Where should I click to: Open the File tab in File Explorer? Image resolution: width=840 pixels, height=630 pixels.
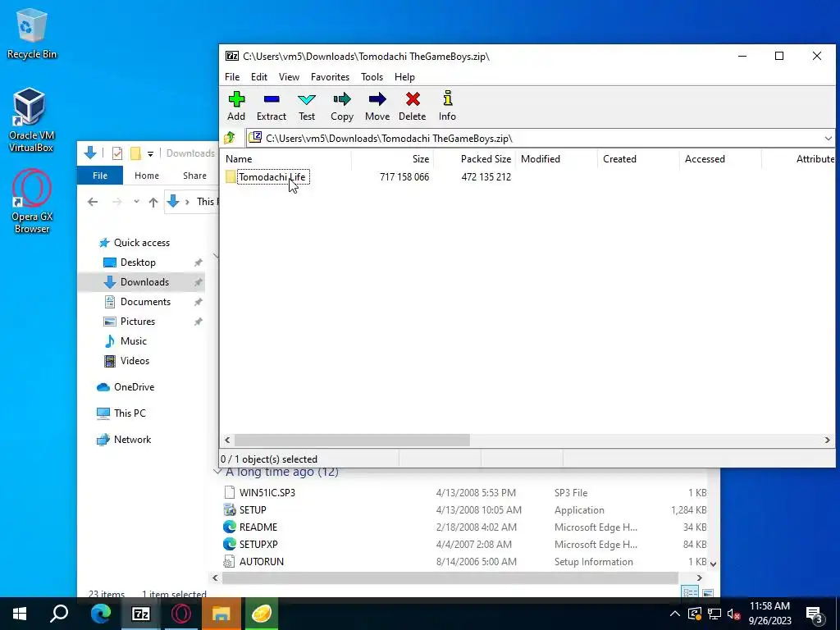pyautogui.click(x=100, y=176)
